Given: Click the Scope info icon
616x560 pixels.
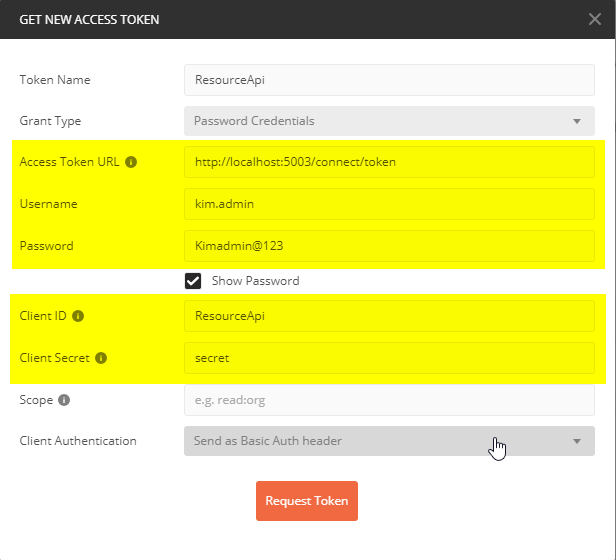Looking at the screenshot, I should point(64,400).
